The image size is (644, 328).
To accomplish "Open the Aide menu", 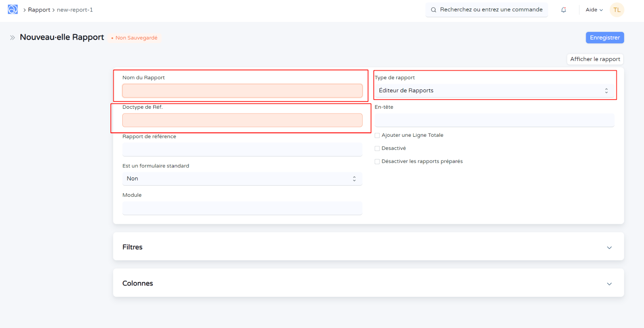I will tap(594, 10).
